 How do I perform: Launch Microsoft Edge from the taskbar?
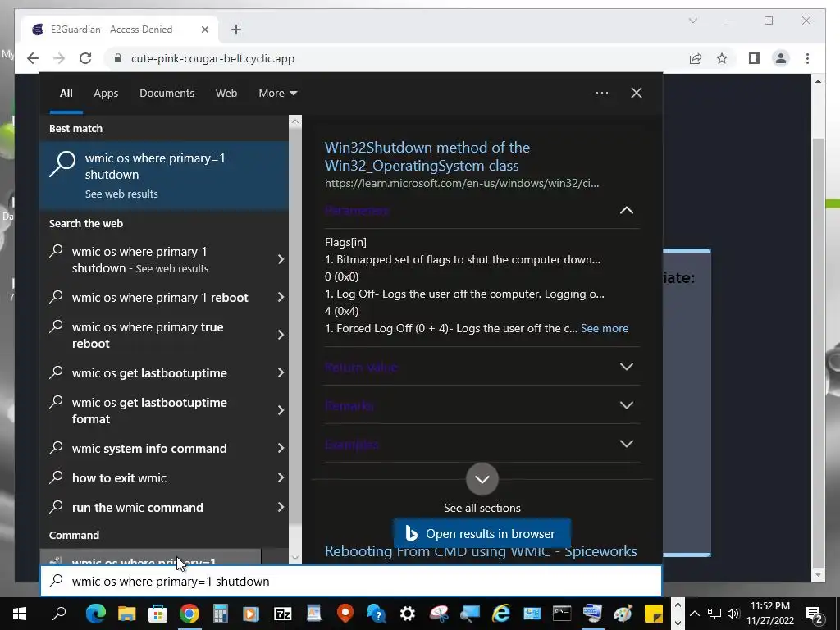96,614
